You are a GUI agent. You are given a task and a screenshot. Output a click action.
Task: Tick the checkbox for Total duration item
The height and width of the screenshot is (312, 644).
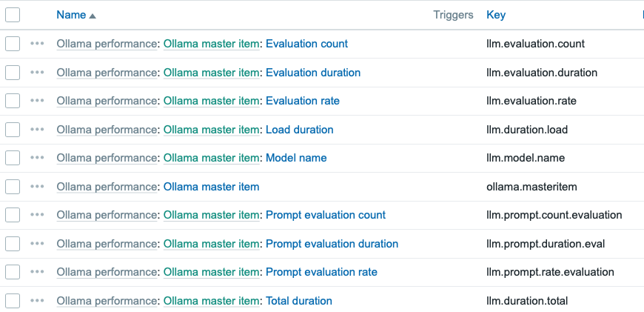point(13,301)
